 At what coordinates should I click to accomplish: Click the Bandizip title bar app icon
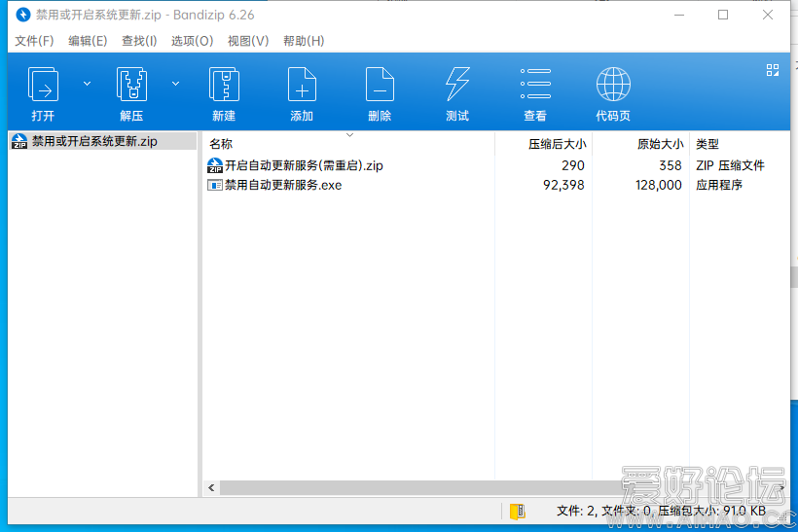(23, 15)
